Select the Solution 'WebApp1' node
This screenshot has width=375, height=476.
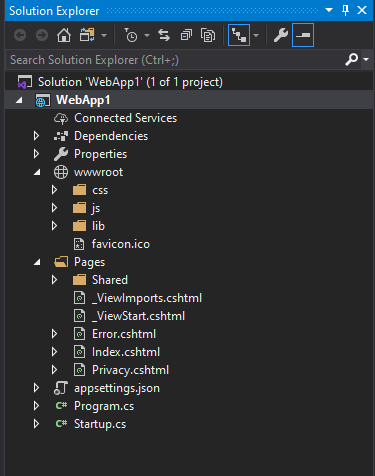click(x=130, y=82)
